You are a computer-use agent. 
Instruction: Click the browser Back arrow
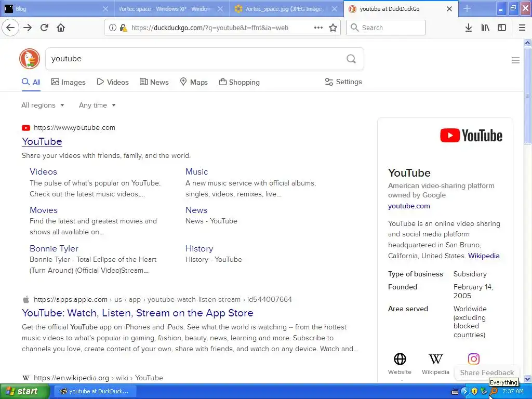tap(10, 28)
